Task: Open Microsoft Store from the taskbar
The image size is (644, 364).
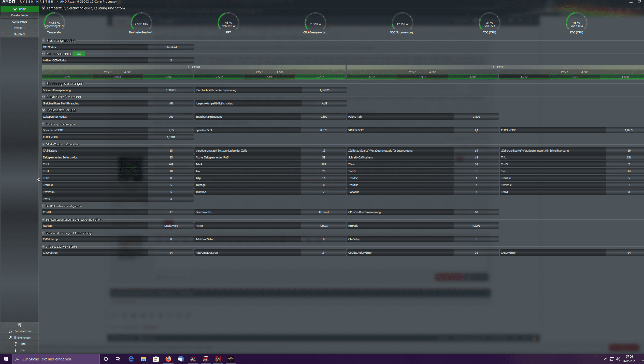Action: (x=156, y=359)
